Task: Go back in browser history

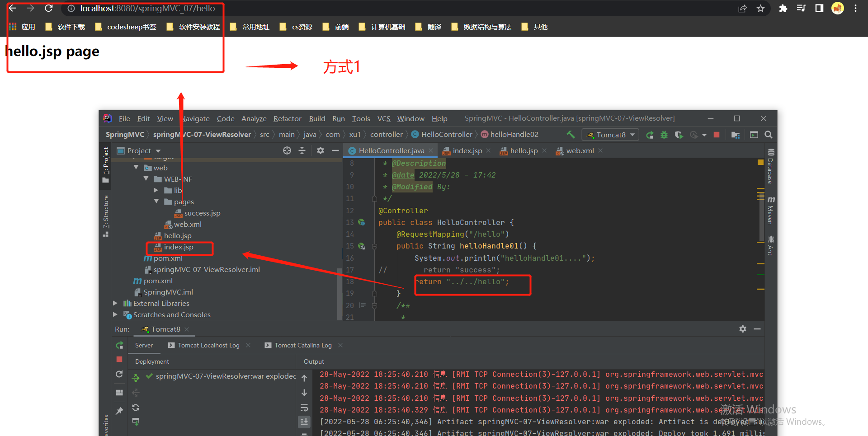Action: (13, 8)
